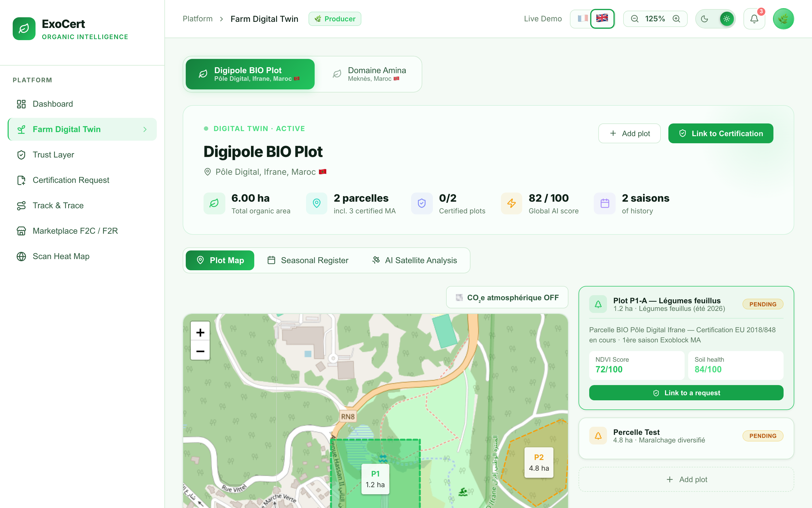Click the total organic area leaf icon
This screenshot has width=812, height=508.
[x=214, y=203]
